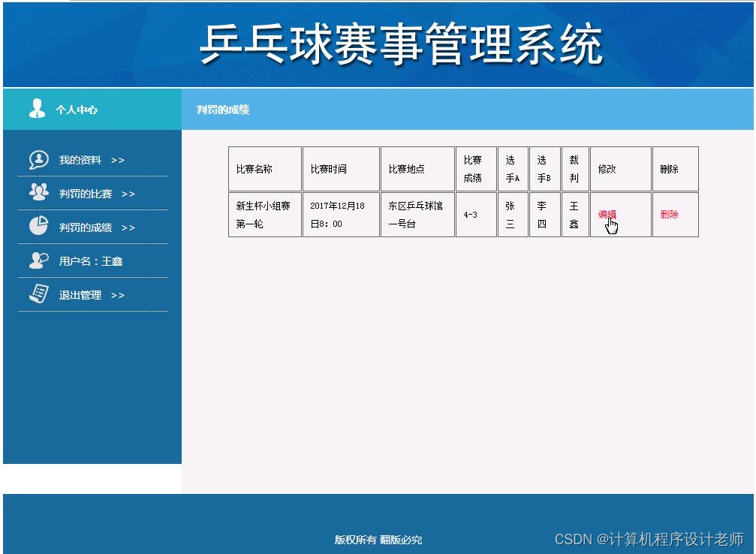
Task: Click the 退出管理 document icon
Action: click(x=38, y=294)
